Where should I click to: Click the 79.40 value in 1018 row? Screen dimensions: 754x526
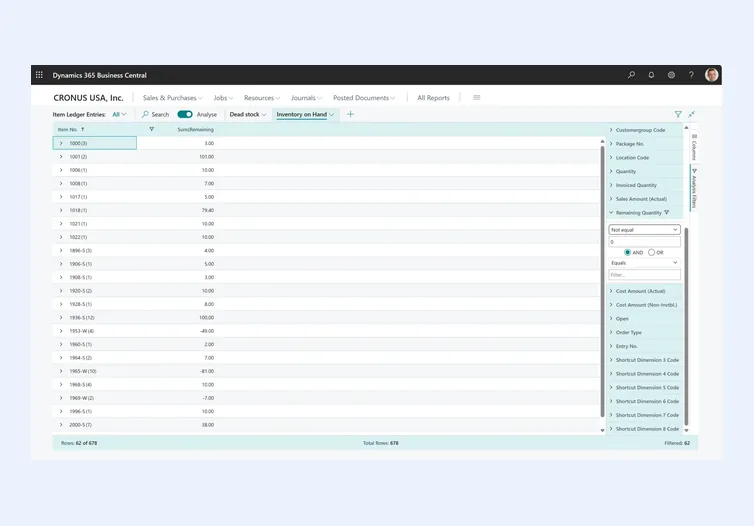pyautogui.click(x=208, y=210)
